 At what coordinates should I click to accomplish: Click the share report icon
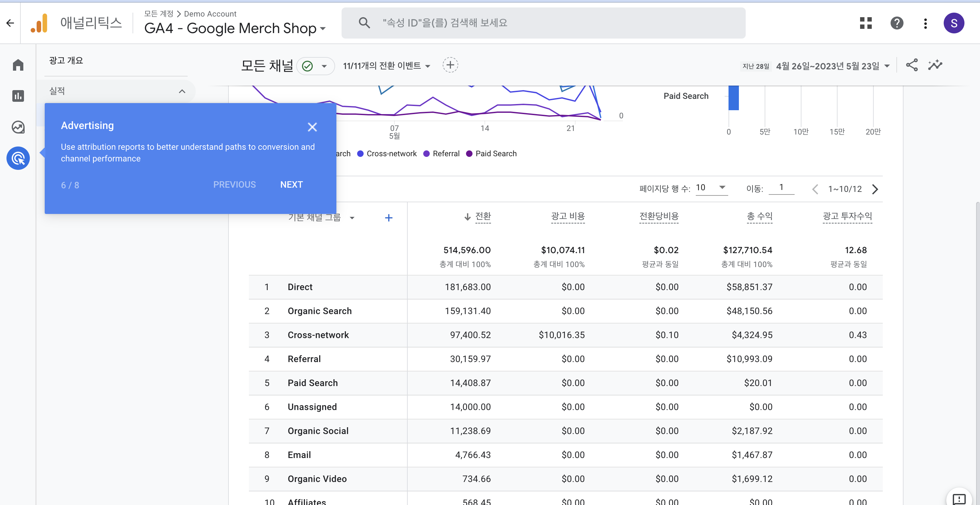pos(912,65)
